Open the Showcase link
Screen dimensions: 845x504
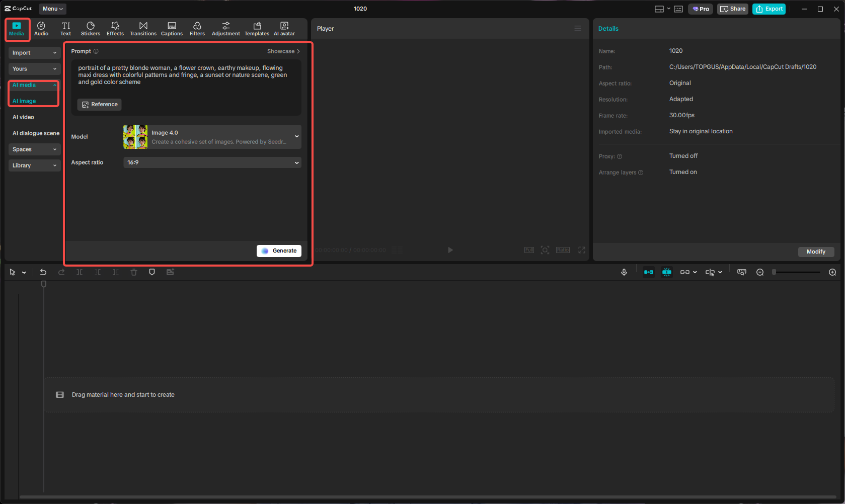point(283,51)
